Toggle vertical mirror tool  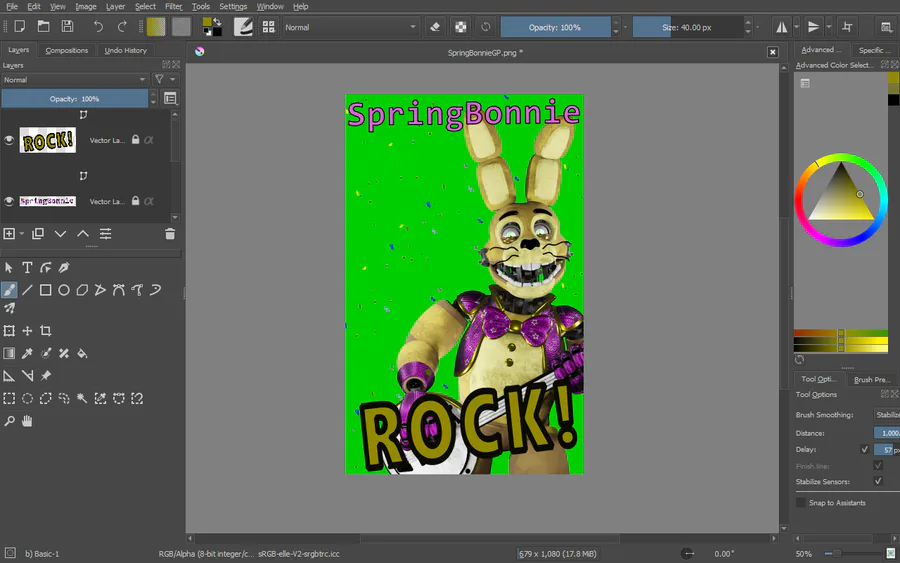pos(813,27)
